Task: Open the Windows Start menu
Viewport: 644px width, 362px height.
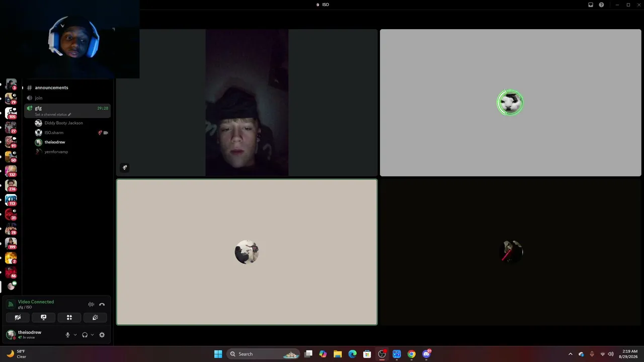Action: pos(218,354)
